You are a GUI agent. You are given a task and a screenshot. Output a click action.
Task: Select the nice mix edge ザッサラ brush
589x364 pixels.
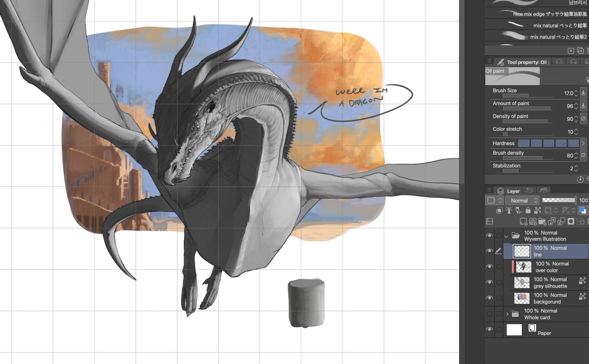coord(536,14)
